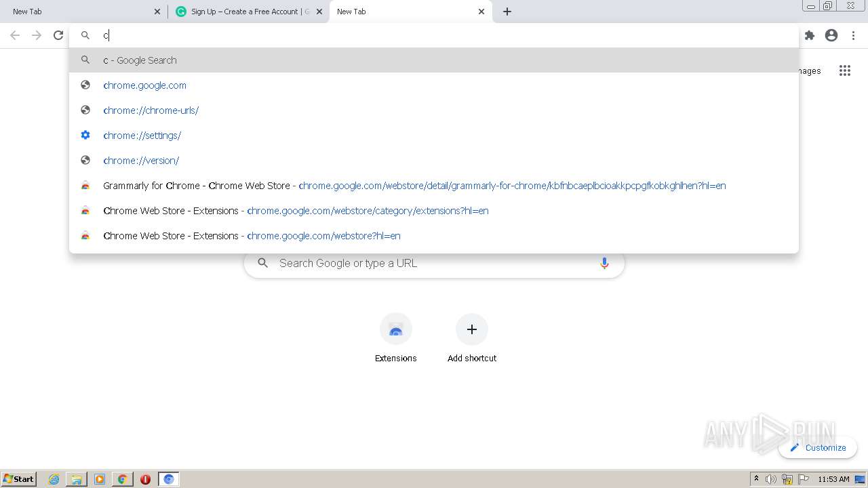Close the Grammarly Sign Up tab
Screen dimensions: 868x488
[x=319, y=12]
